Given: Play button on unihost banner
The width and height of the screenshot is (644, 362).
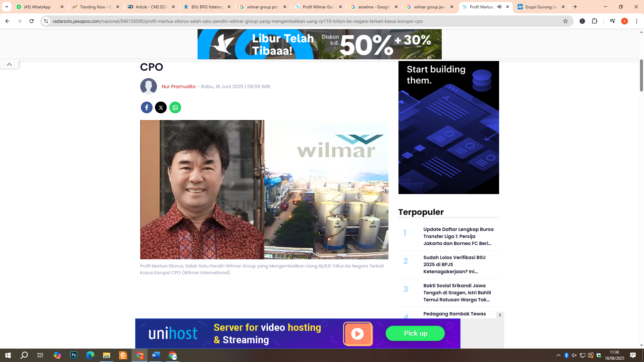Looking at the screenshot, I should coord(358,334).
